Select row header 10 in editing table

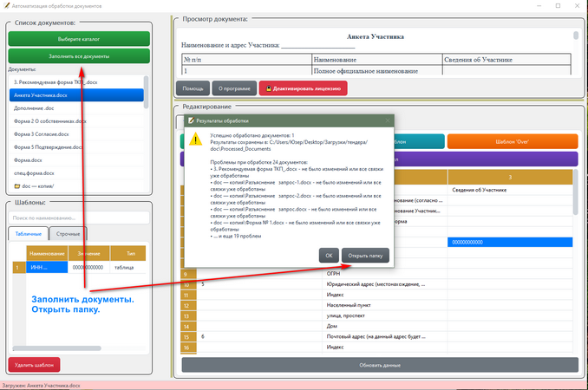(188, 284)
